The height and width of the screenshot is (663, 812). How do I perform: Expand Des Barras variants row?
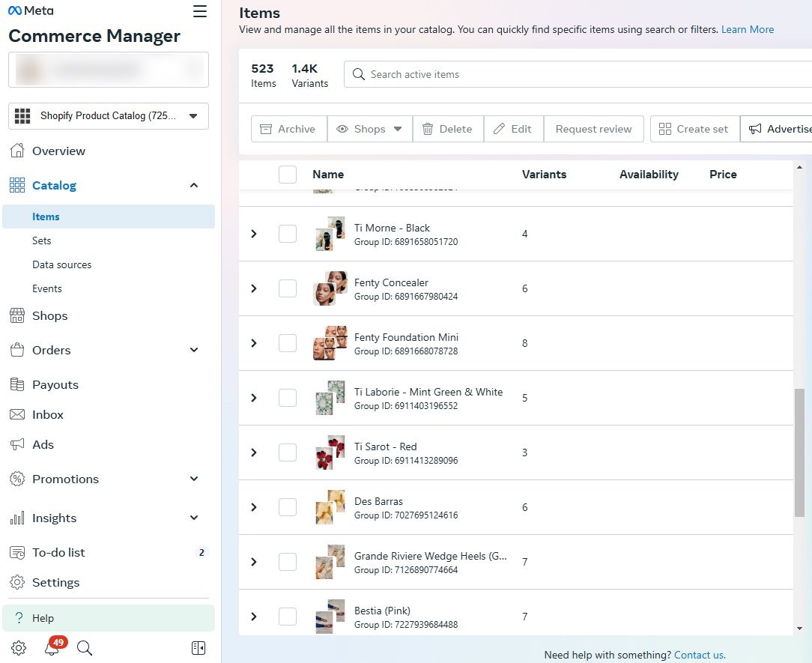[254, 507]
